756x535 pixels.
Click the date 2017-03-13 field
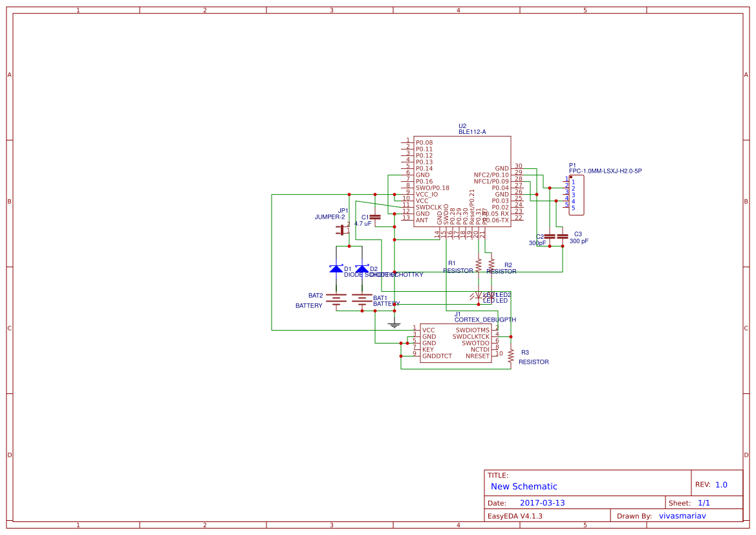(543, 502)
